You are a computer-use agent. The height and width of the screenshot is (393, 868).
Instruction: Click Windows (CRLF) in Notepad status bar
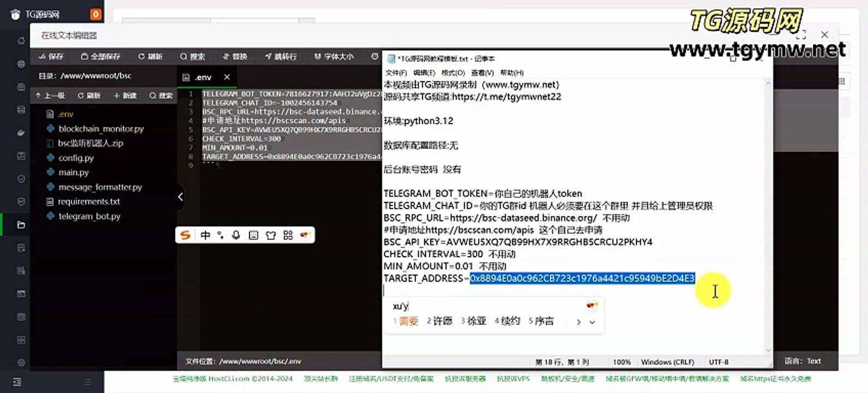(668, 362)
